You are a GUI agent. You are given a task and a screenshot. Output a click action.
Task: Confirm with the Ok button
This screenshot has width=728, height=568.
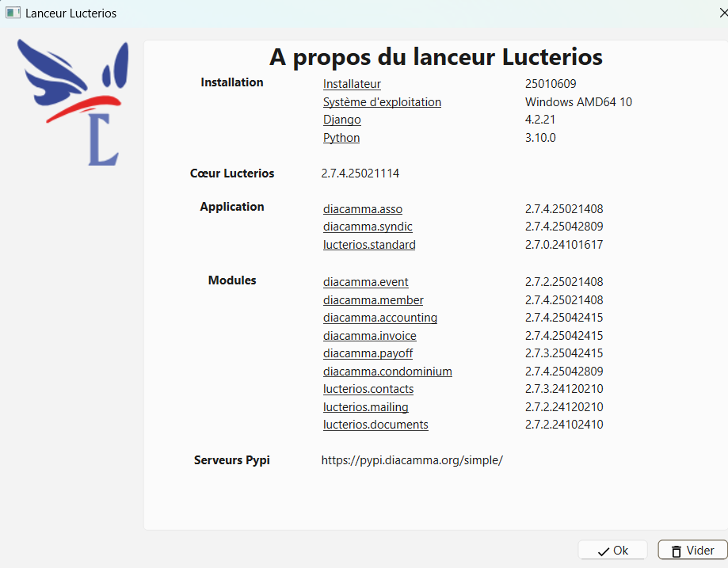coord(613,551)
